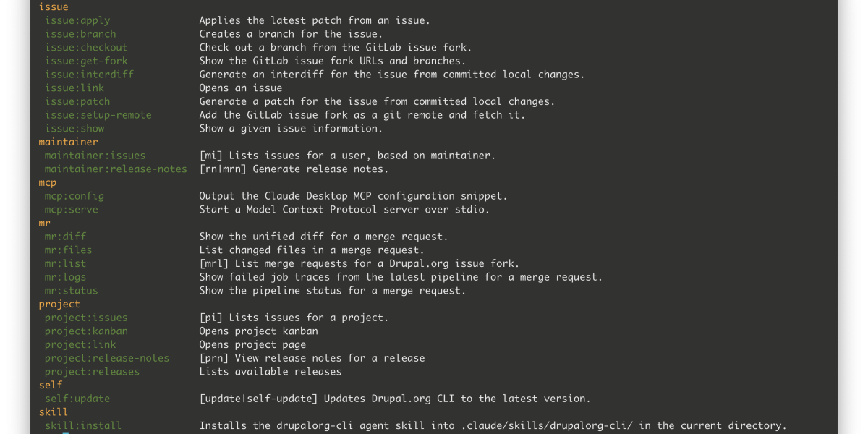Click the skill:install command name

click(x=83, y=426)
